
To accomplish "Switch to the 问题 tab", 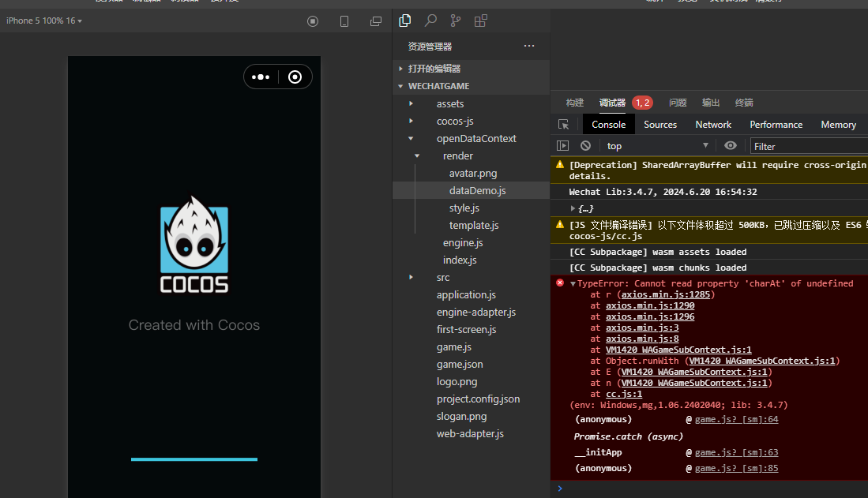I will point(678,103).
